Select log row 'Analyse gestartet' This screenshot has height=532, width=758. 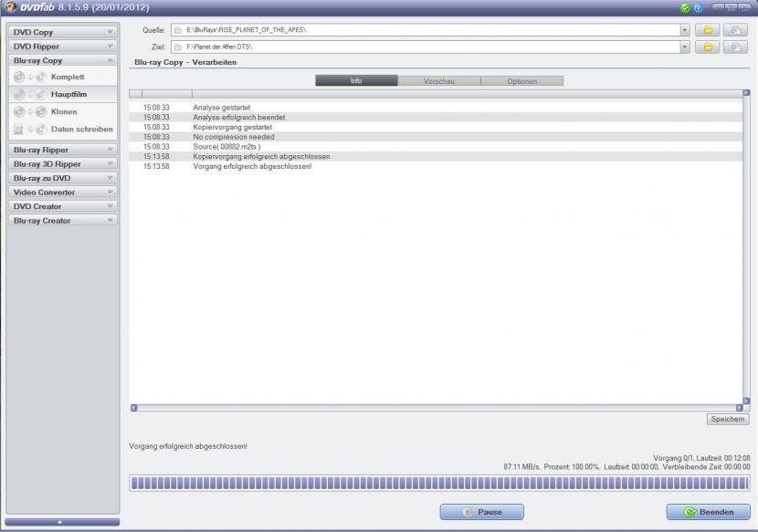coord(436,108)
